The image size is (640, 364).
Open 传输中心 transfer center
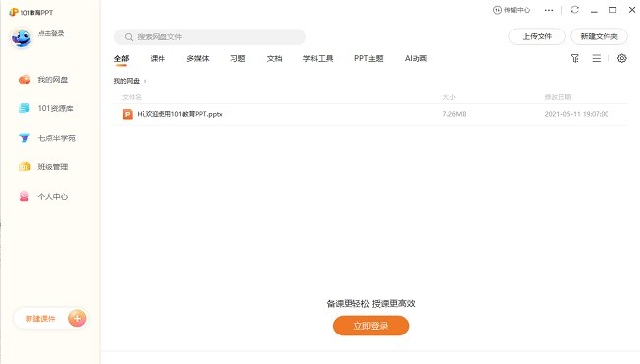pos(511,10)
